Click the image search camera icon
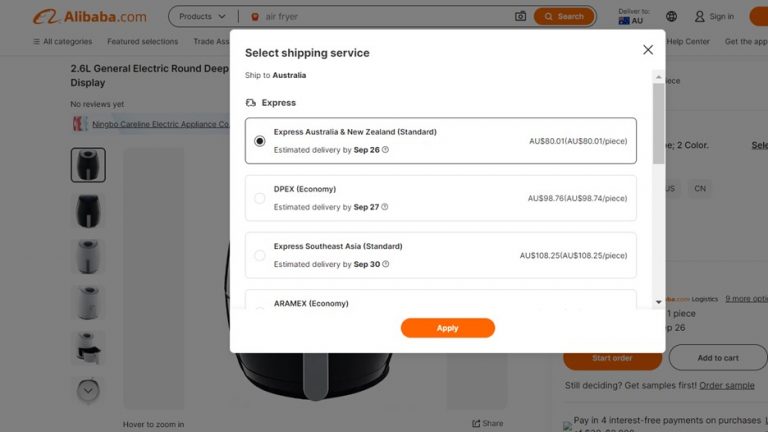The width and height of the screenshot is (768, 432). pos(520,16)
